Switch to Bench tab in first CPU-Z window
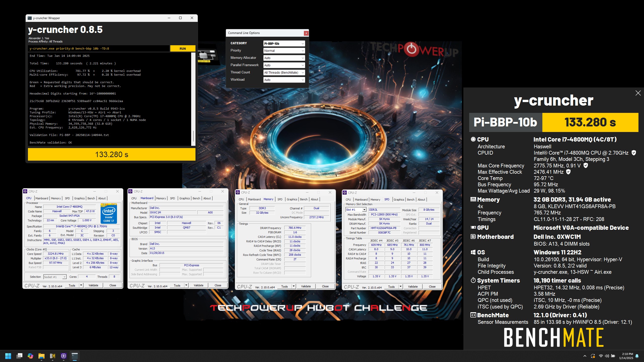 tap(91, 198)
